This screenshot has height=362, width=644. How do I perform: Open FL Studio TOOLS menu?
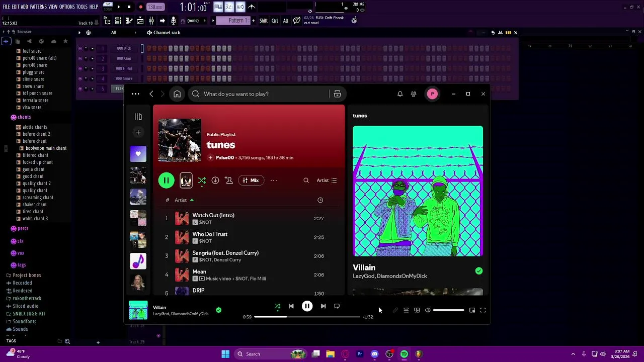click(82, 7)
